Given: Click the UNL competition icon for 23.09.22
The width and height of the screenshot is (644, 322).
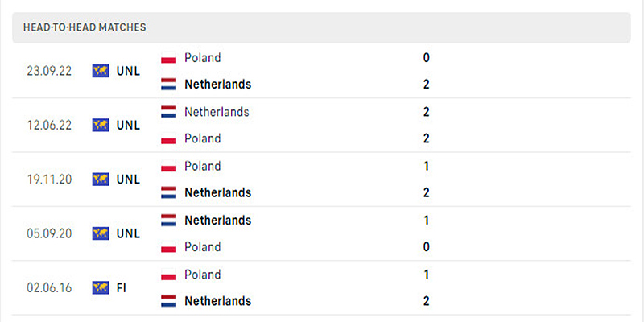Looking at the screenshot, I should pyautogui.click(x=101, y=71).
